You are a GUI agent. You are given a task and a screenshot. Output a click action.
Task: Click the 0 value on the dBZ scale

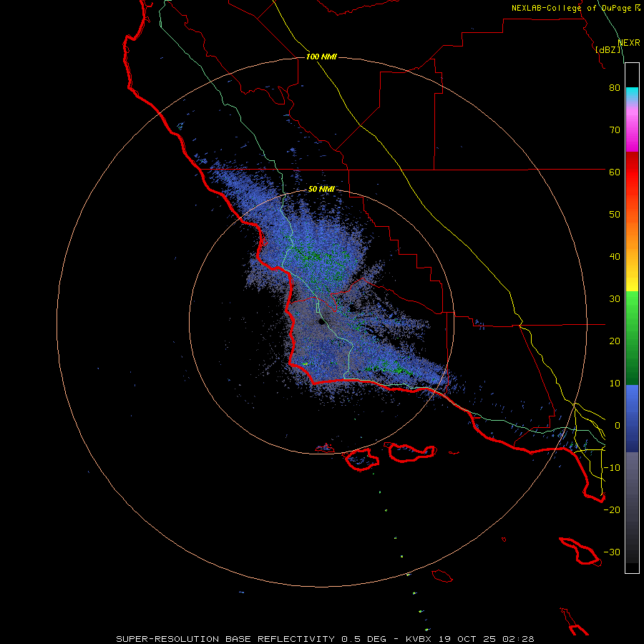(618, 426)
